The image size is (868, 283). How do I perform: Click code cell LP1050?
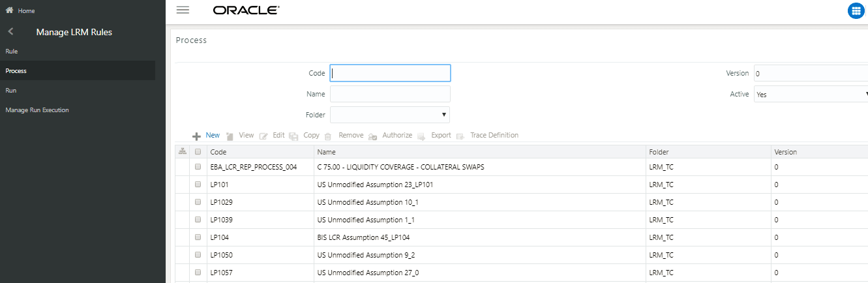[222, 255]
